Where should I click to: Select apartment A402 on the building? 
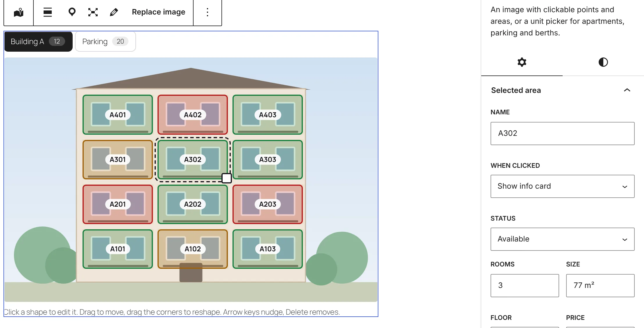[193, 115]
